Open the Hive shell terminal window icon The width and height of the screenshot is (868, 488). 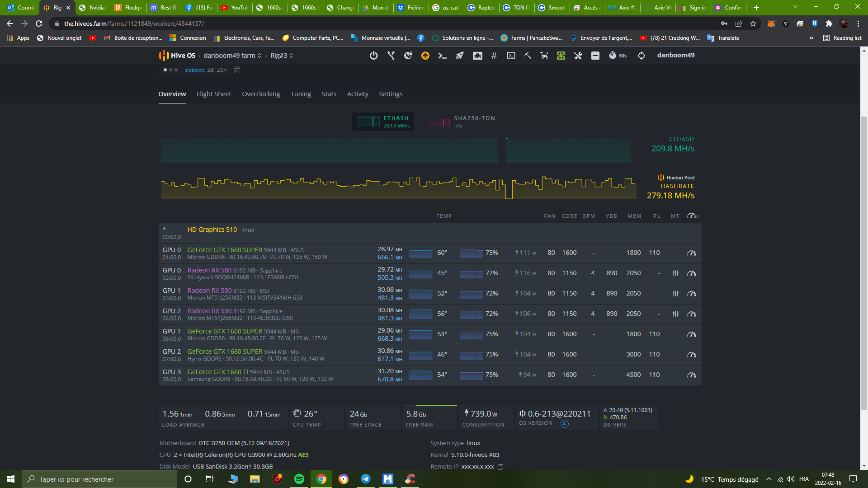coord(511,56)
